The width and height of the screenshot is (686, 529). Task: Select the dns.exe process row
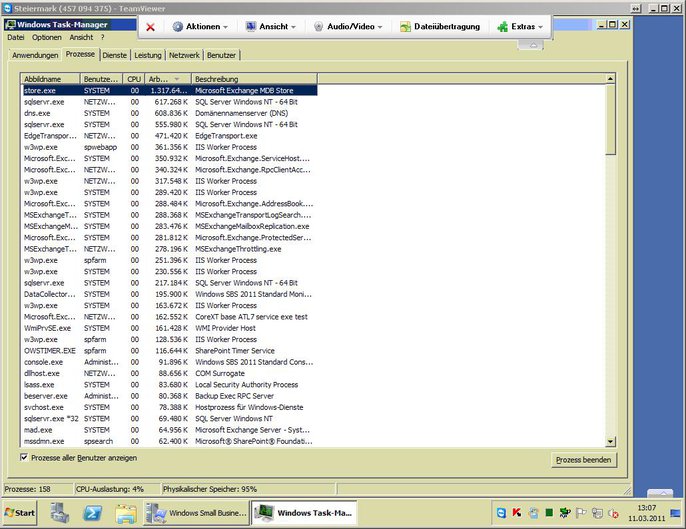pos(170,113)
